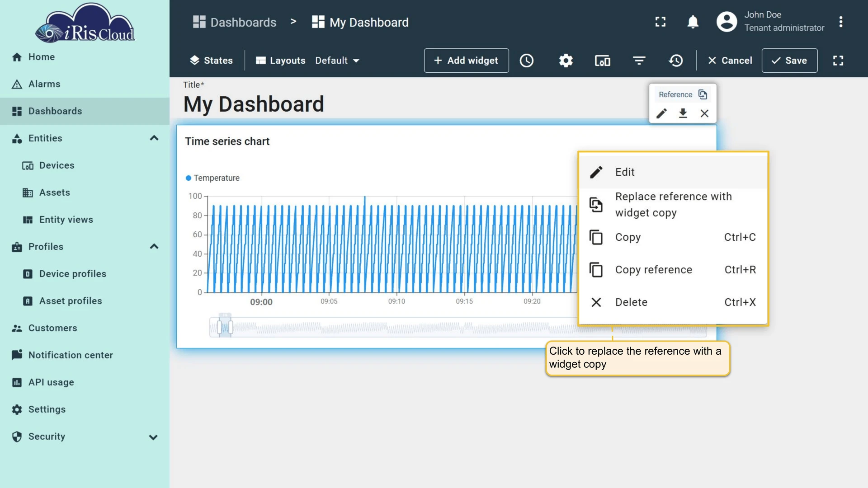Click the widget pencil edit icon
The width and height of the screenshot is (868, 488).
pos(661,113)
